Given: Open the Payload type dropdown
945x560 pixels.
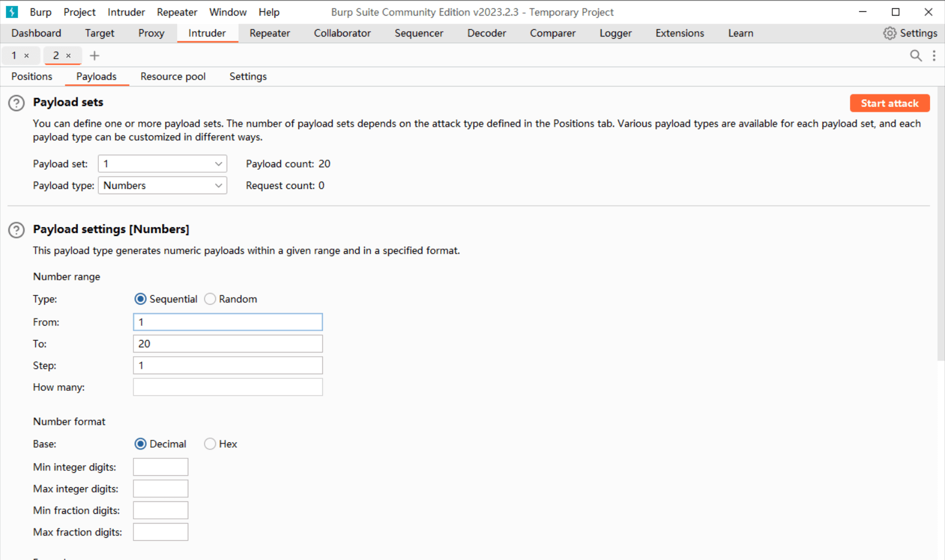Looking at the screenshot, I should click(162, 186).
